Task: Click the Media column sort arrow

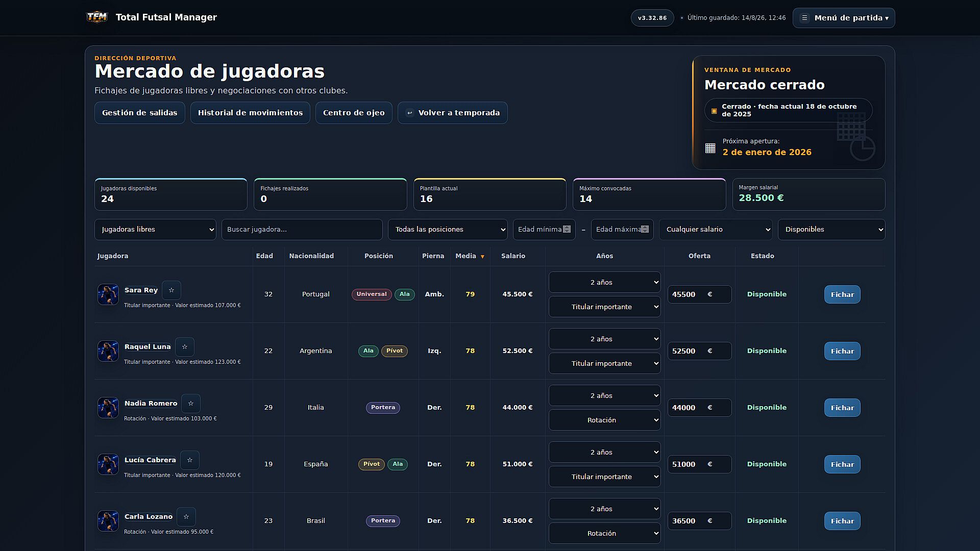Action: 482,257
